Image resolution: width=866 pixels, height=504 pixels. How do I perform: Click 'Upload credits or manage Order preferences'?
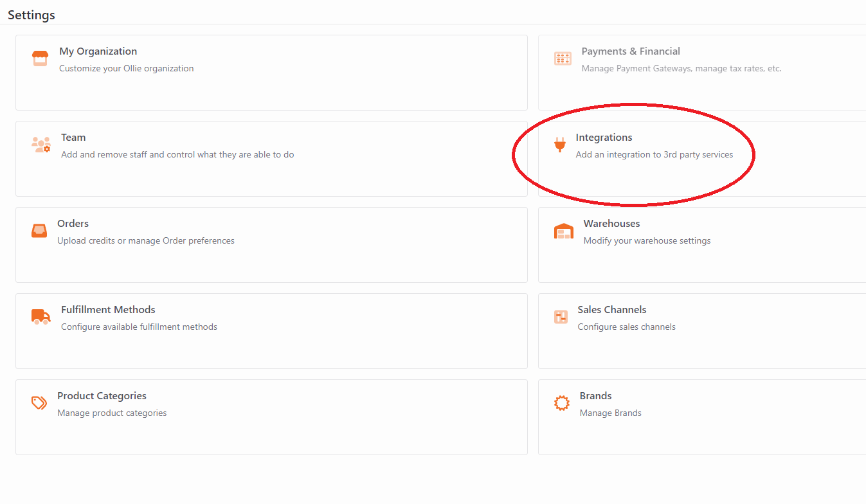146,240
